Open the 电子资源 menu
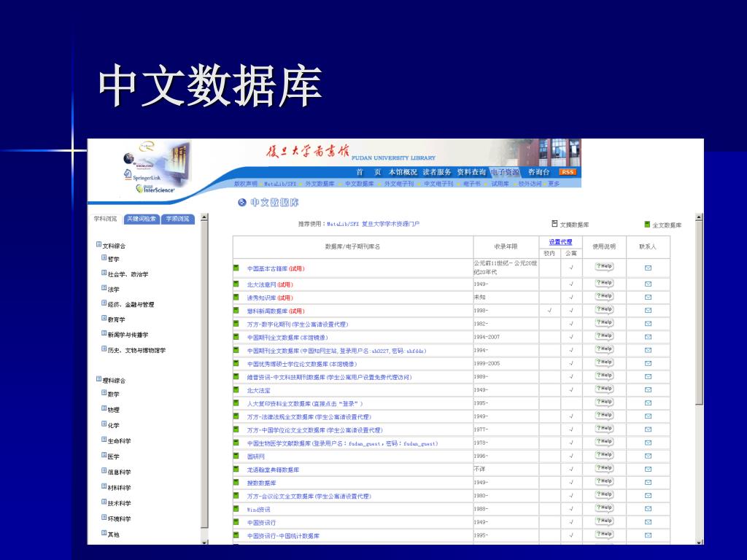Viewport: 747px width, 560px height. click(505, 172)
